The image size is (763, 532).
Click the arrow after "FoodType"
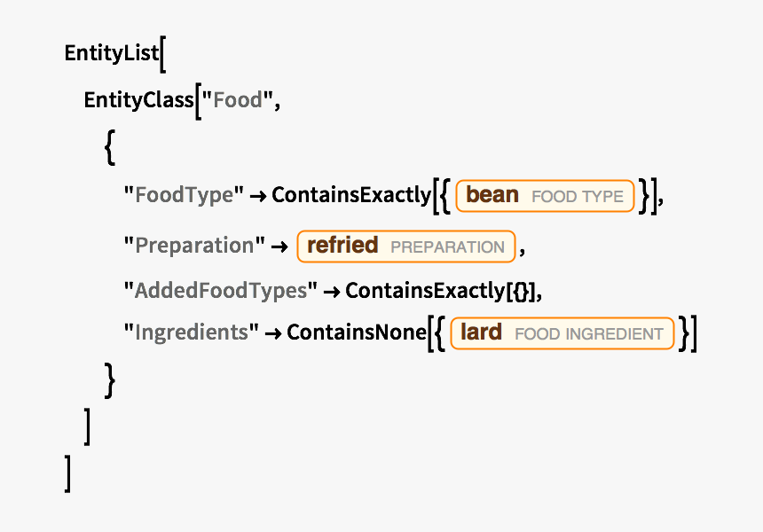[x=258, y=197]
